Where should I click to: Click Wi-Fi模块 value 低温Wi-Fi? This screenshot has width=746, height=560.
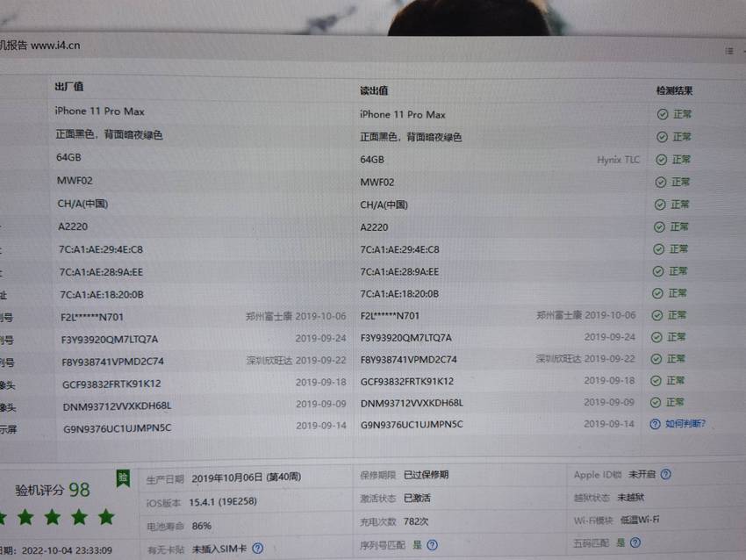point(640,520)
